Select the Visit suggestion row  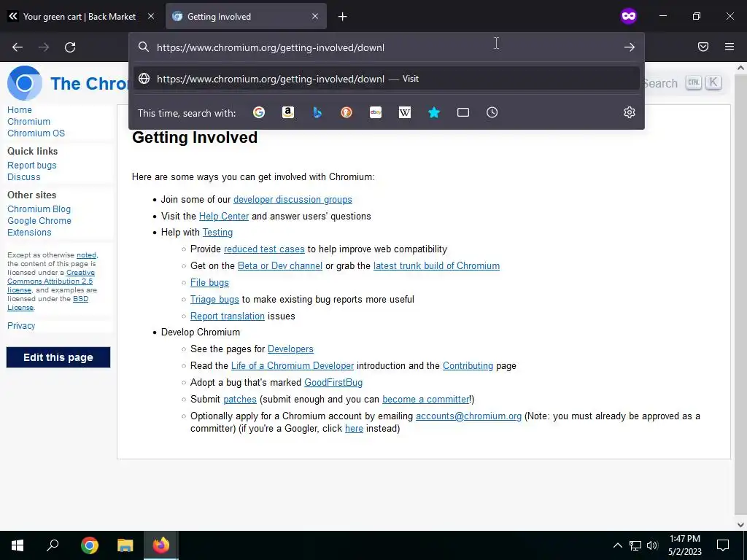pyautogui.click(x=387, y=79)
